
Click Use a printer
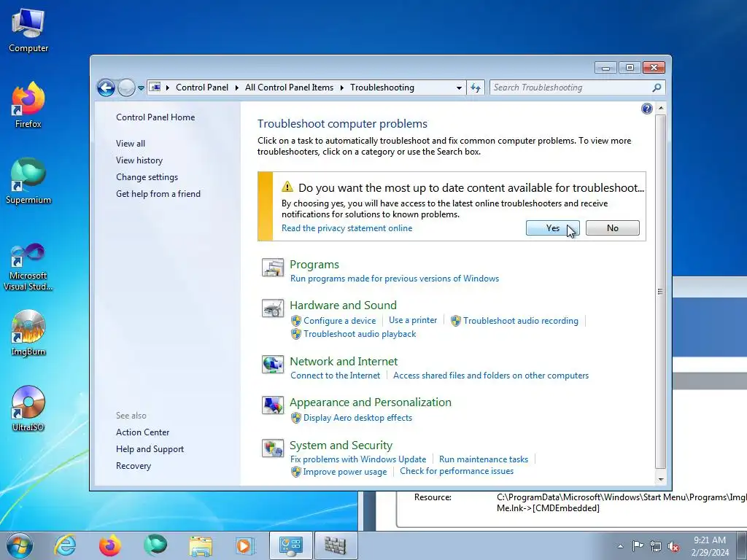point(413,321)
